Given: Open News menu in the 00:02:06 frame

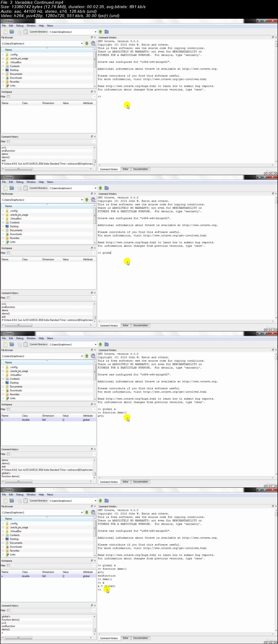Looking at the screenshot, I should click(50, 494).
